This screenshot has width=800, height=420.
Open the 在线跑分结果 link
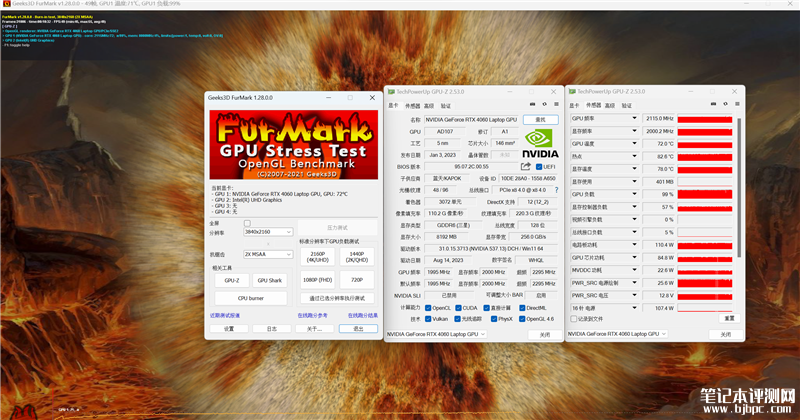pyautogui.click(x=363, y=315)
